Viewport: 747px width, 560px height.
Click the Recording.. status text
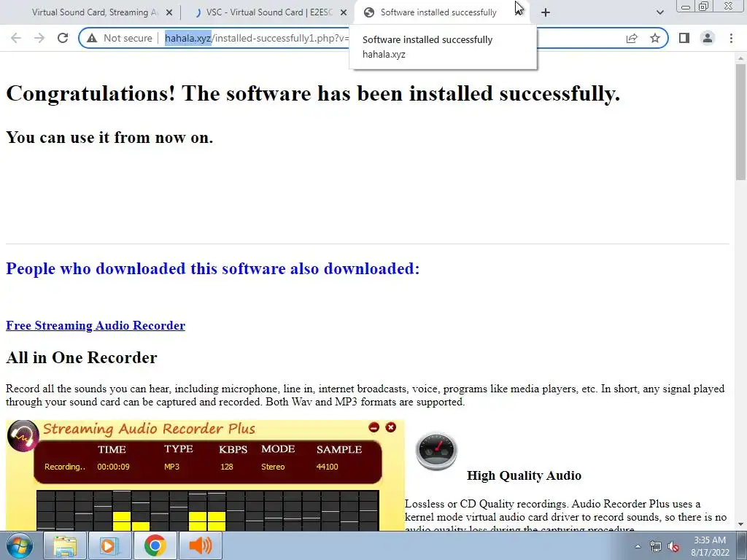pos(65,467)
